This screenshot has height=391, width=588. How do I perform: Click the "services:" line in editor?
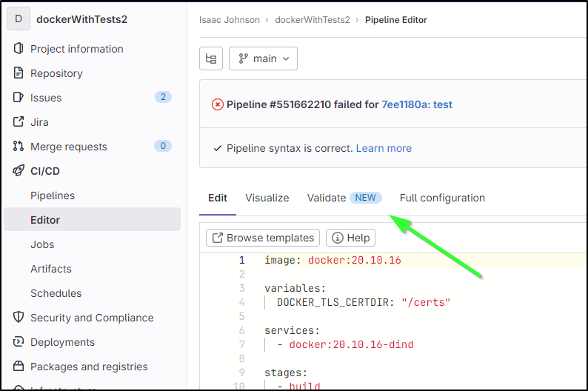tap(292, 330)
